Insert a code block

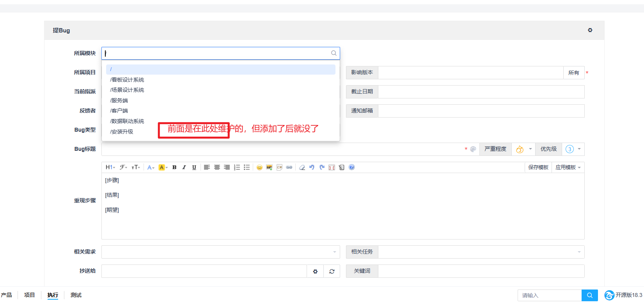[x=279, y=167]
